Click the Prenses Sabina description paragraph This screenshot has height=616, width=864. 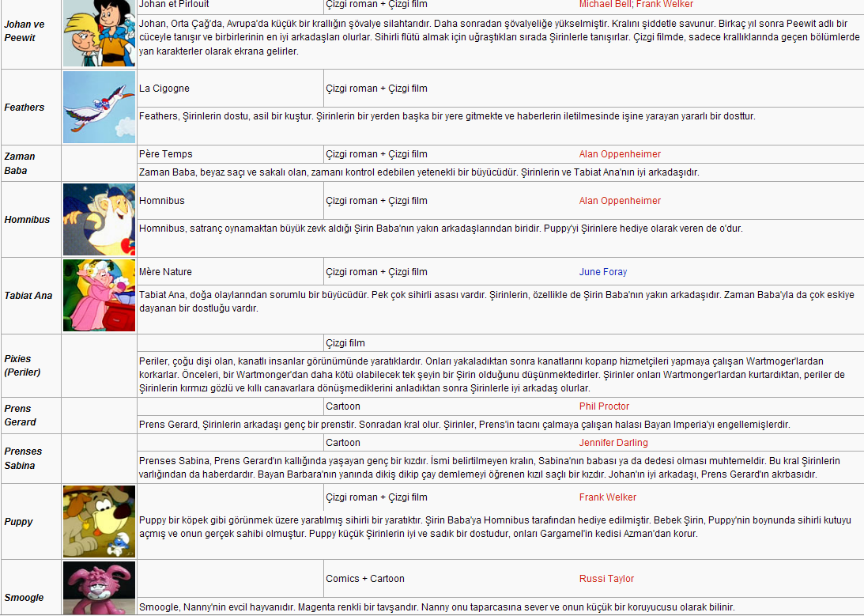489,468
